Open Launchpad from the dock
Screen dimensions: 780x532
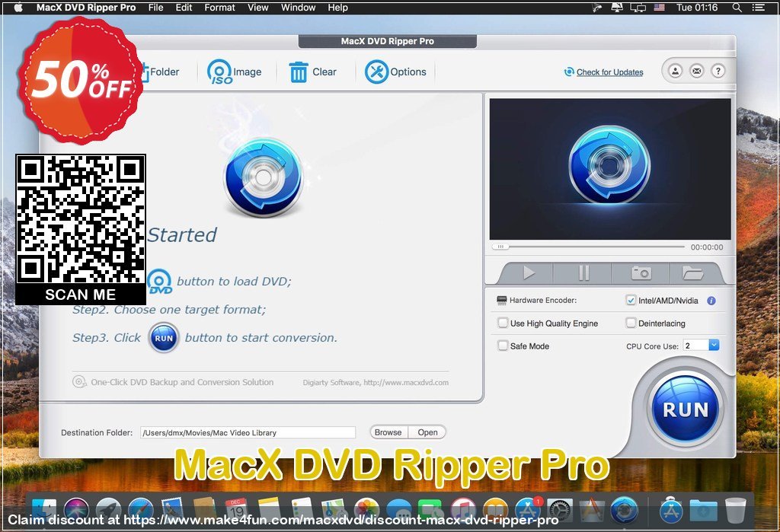tap(108, 510)
